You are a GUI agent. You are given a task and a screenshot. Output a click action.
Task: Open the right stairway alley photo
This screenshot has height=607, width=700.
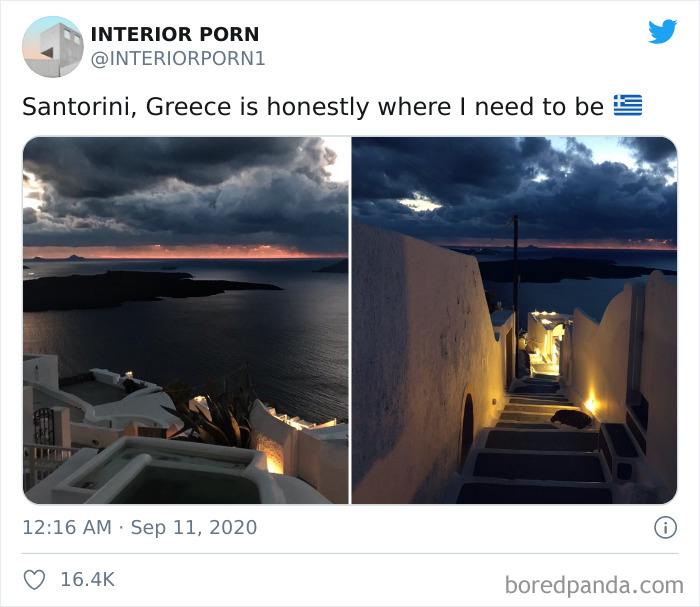click(x=514, y=320)
